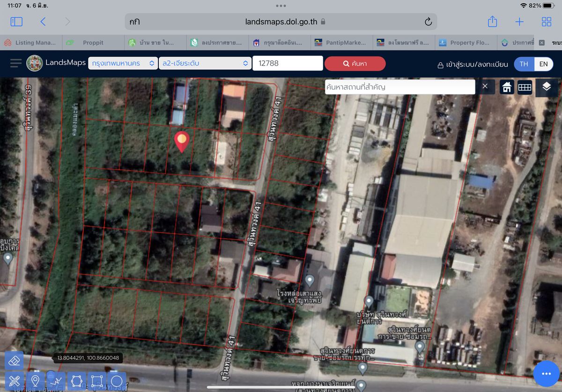
Task: Select the place marker pin tool
Action: (x=35, y=381)
